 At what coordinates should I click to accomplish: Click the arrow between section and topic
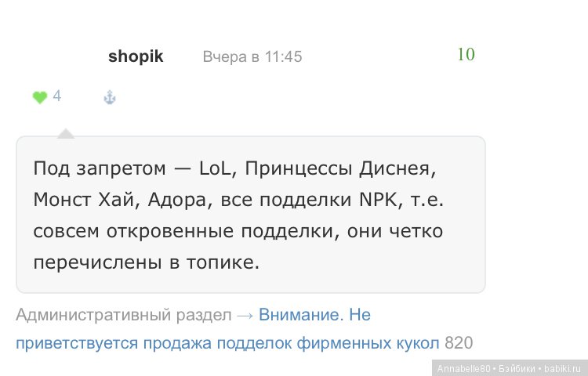tap(245, 316)
